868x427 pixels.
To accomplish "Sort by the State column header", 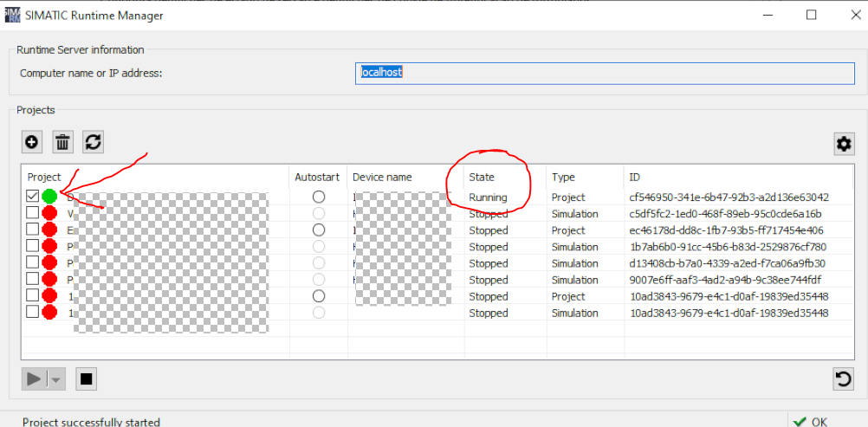I will tap(482, 177).
